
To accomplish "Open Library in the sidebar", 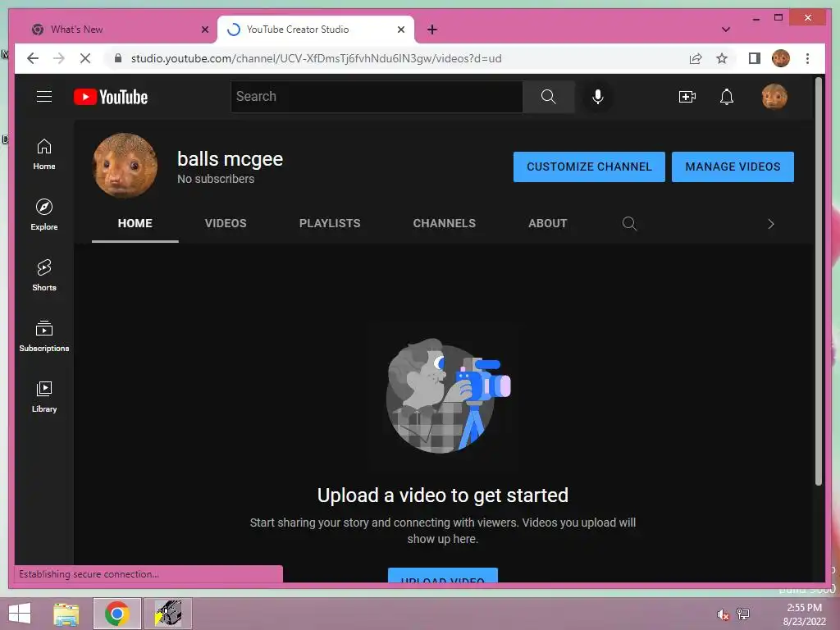I will 44,396.
